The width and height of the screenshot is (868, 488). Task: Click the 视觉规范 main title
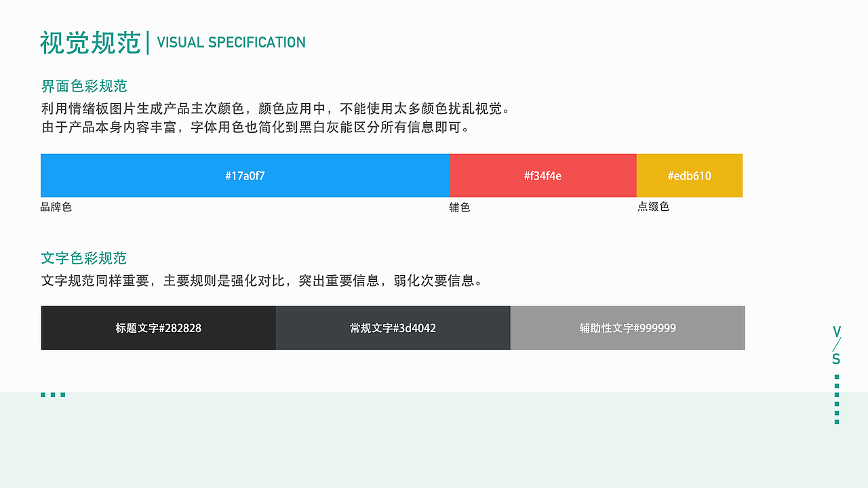[90, 43]
